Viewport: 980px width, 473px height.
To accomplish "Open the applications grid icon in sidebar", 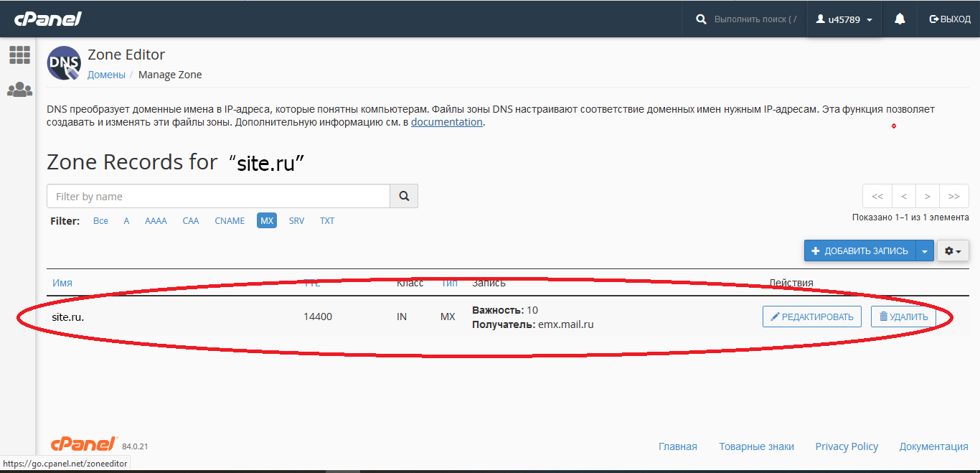I will click(x=19, y=55).
